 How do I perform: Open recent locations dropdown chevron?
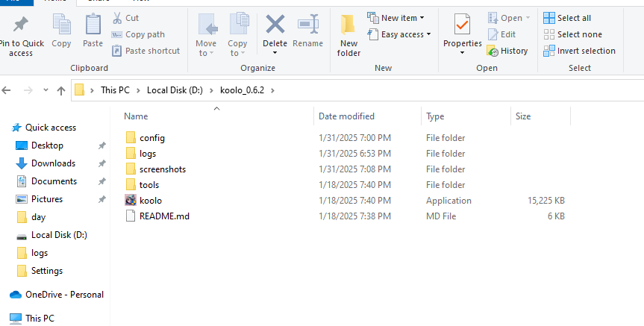click(x=46, y=90)
